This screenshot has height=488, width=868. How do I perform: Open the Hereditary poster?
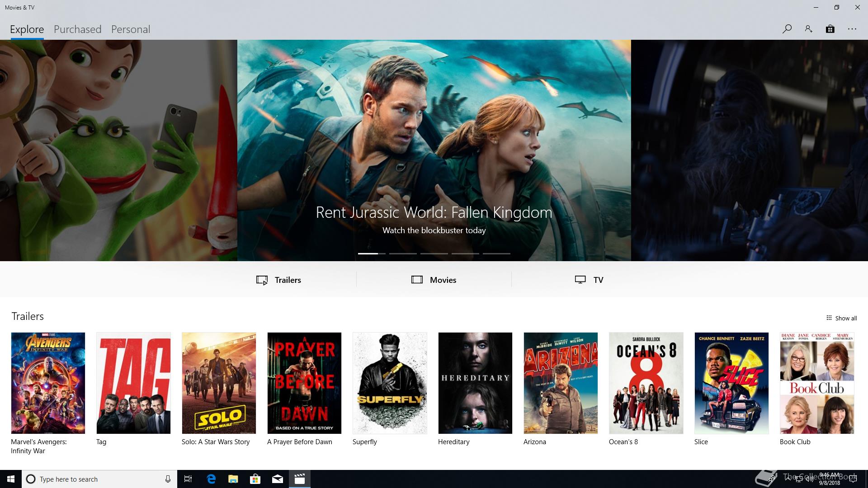click(x=475, y=383)
